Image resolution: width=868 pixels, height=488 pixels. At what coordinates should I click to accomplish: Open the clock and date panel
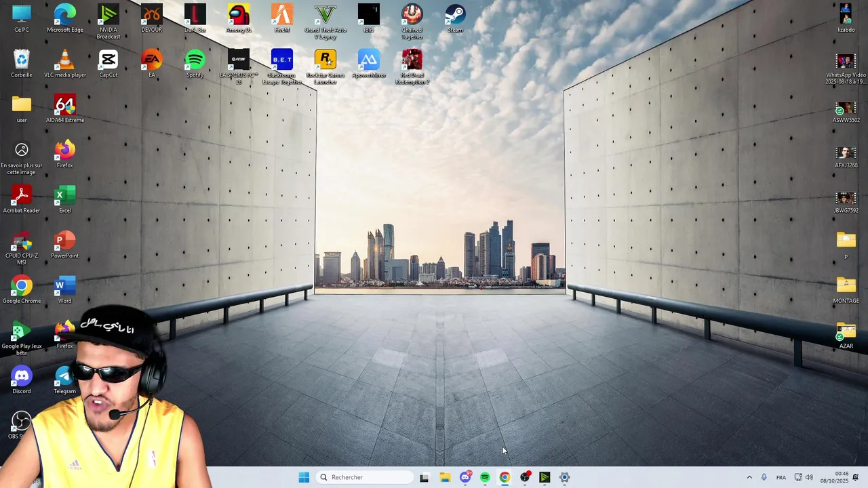point(835,477)
